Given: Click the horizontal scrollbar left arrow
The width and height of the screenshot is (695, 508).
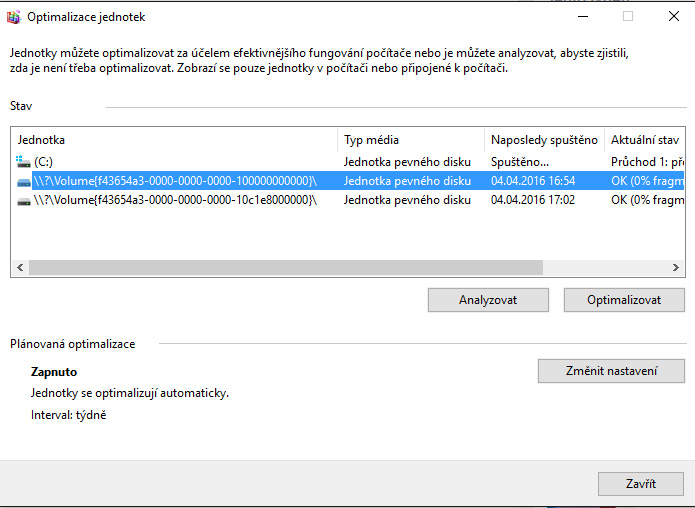Looking at the screenshot, I should (x=19, y=268).
